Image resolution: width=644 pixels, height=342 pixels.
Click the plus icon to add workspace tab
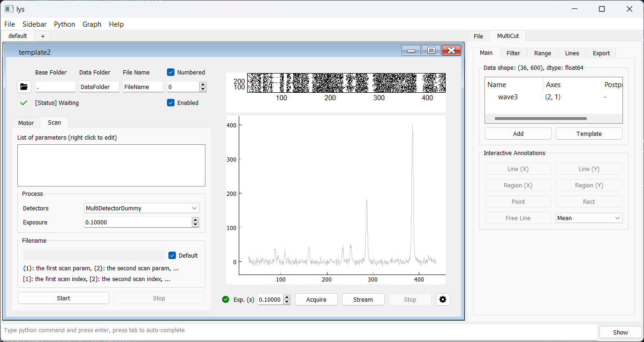[43, 36]
